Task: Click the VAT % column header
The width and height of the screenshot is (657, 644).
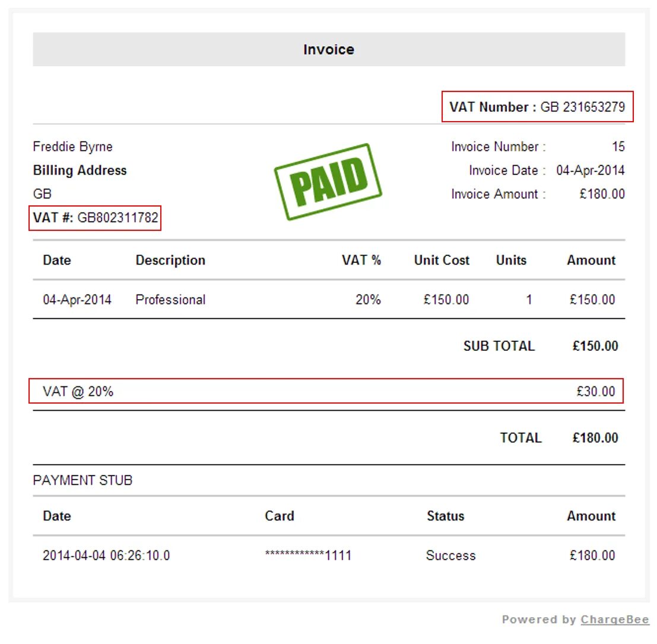Action: click(361, 260)
